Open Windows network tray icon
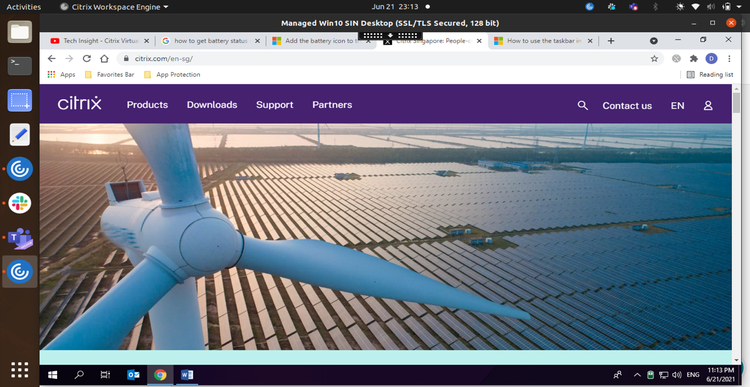 pos(663,375)
